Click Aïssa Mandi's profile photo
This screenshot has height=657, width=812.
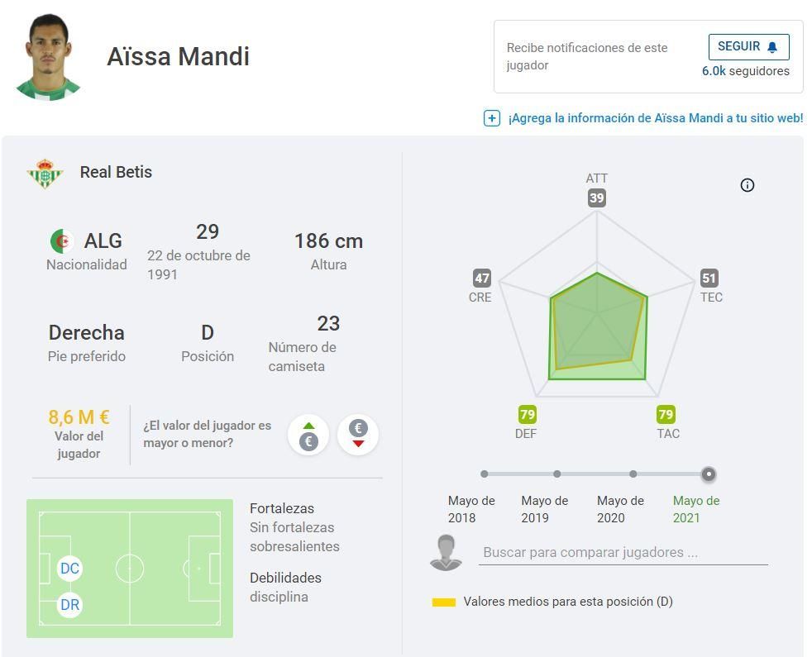pyautogui.click(x=49, y=56)
